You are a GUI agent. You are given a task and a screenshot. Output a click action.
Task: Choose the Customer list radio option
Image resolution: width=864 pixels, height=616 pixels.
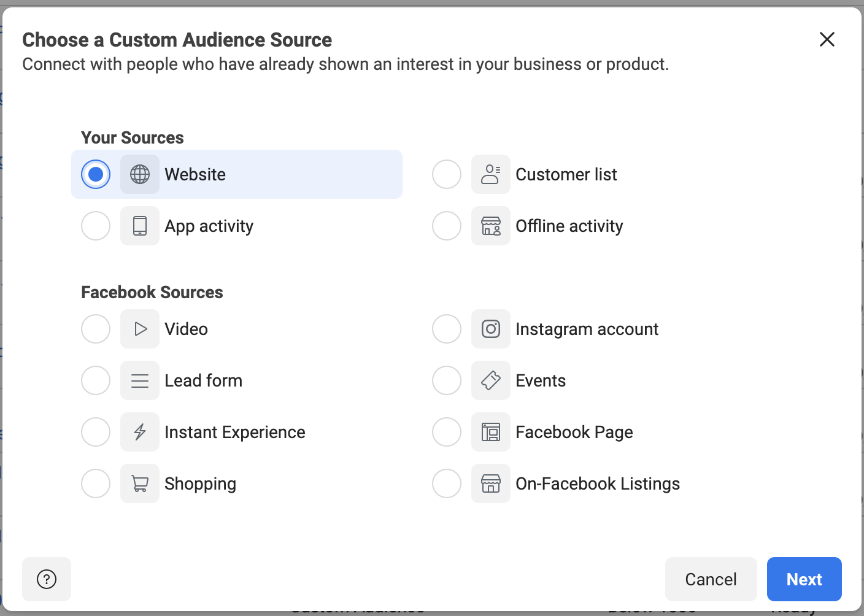447,174
